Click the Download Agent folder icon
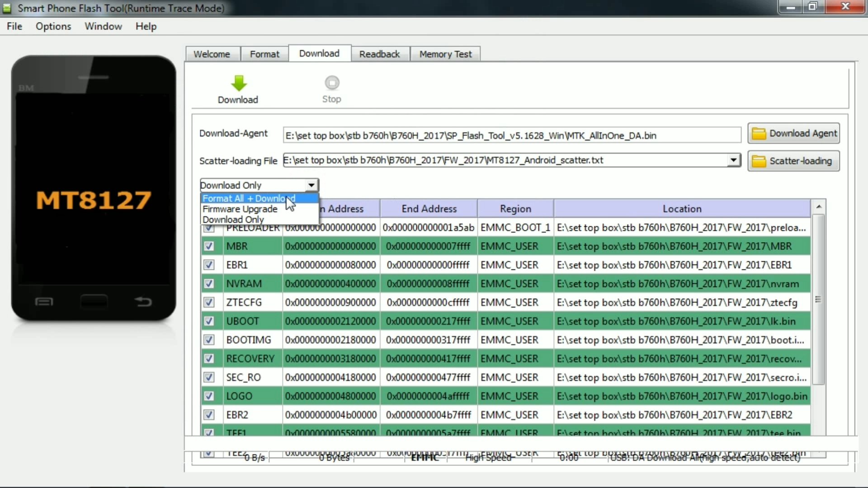 [759, 134]
